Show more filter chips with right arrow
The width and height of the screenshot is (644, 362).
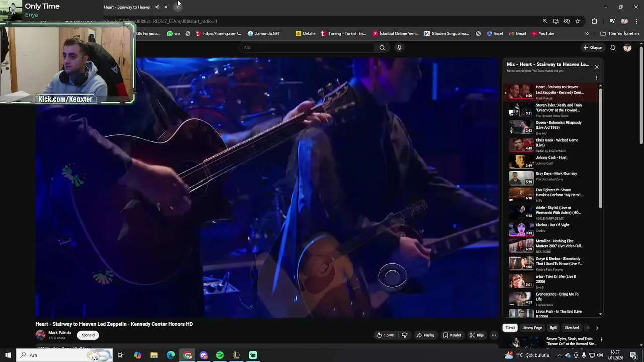coord(597,328)
